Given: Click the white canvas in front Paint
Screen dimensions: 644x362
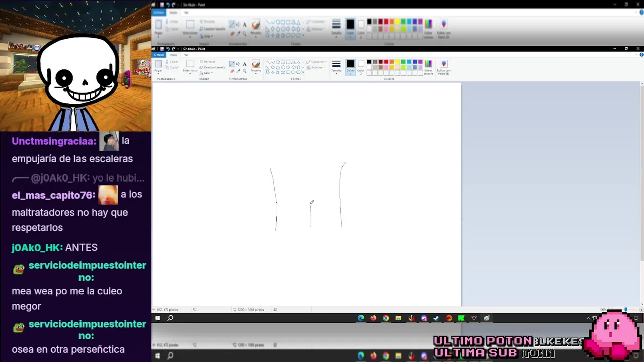Looking at the screenshot, I should [x=306, y=195].
